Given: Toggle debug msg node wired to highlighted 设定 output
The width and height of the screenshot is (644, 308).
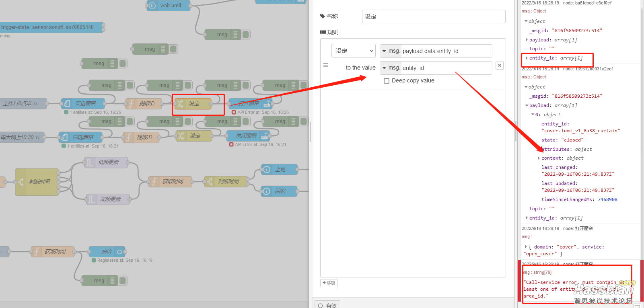Looking at the screenshot, I should pos(246,85).
